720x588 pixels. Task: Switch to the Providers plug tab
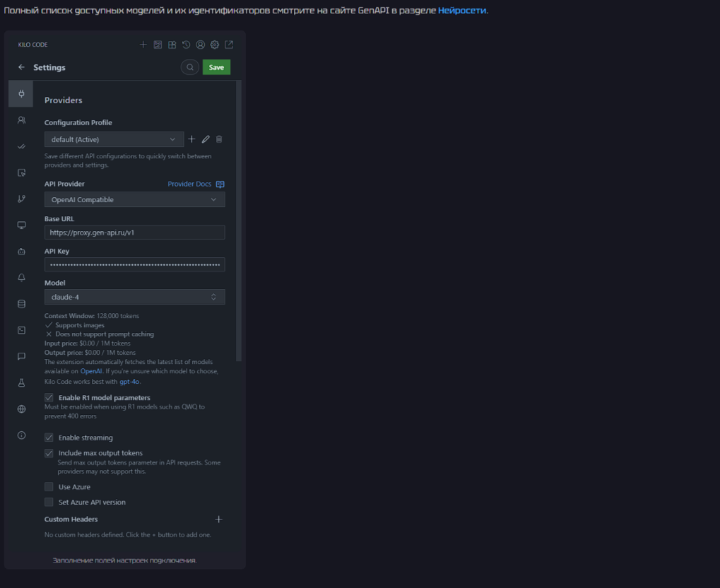click(21, 93)
